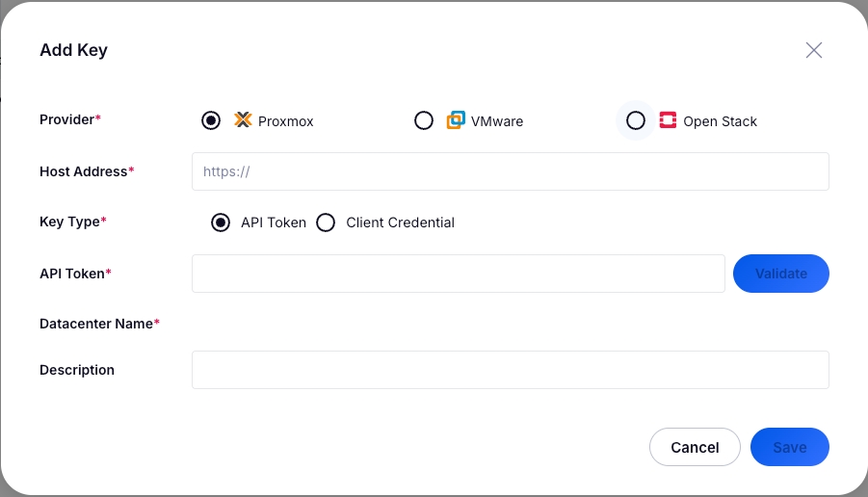Select API Token key type radio
This screenshot has width=868, height=497.
(x=221, y=222)
